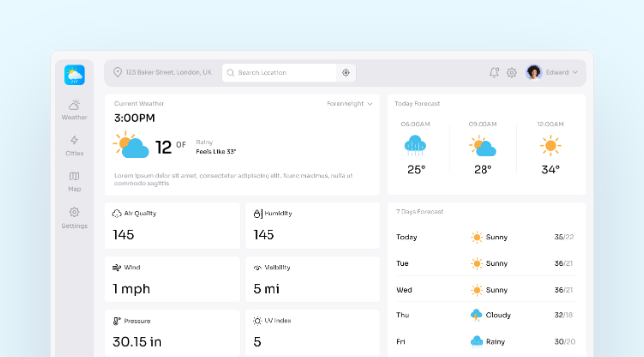Click the weather app logo icon
Screen dimensions: 644x357
coord(74,75)
